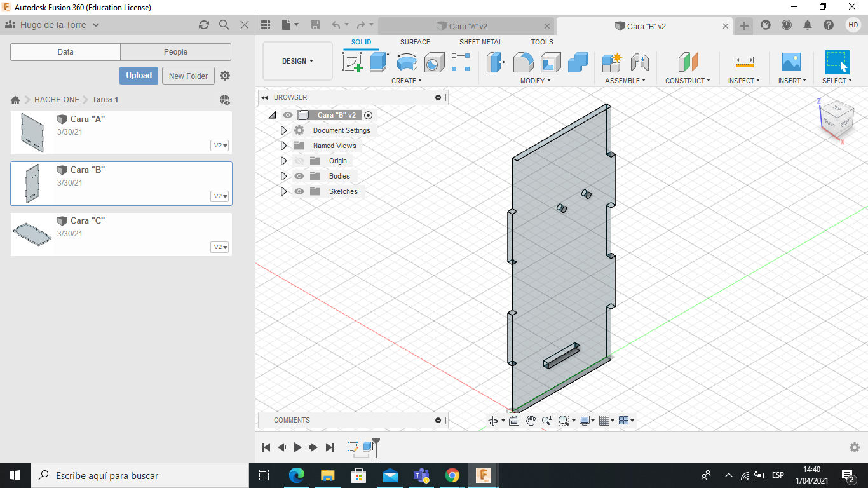Toggle visibility of the Bodies folder

(x=299, y=176)
